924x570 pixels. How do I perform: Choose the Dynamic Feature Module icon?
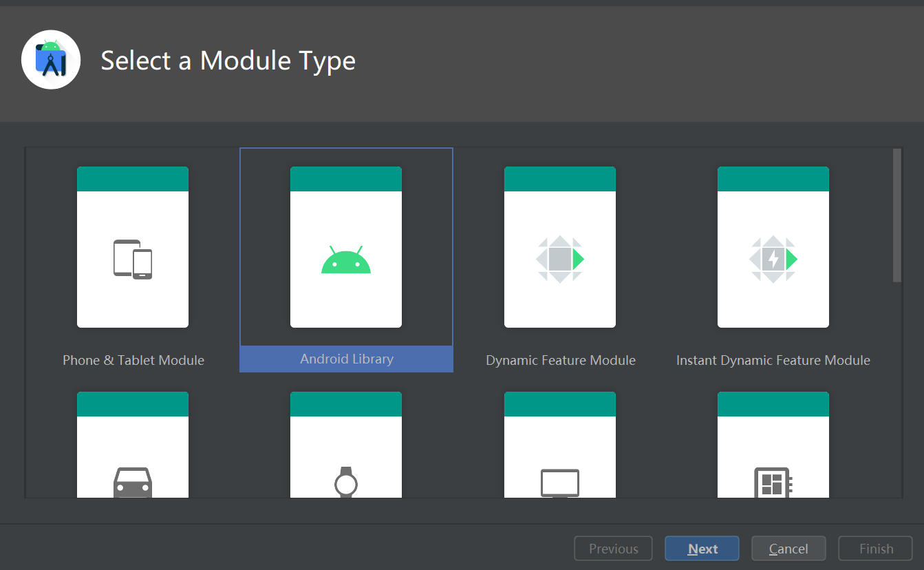click(560, 259)
